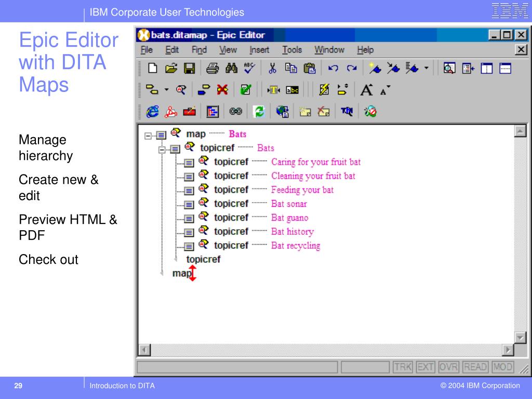Image resolution: width=532 pixels, height=399 pixels.
Task: Save the document with floppy icon
Action: pos(189,68)
